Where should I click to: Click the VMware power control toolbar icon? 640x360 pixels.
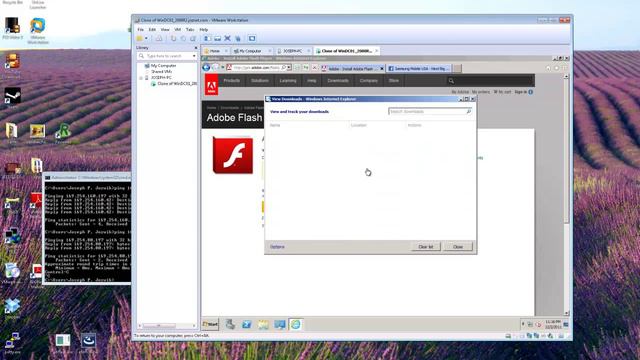tap(140, 38)
